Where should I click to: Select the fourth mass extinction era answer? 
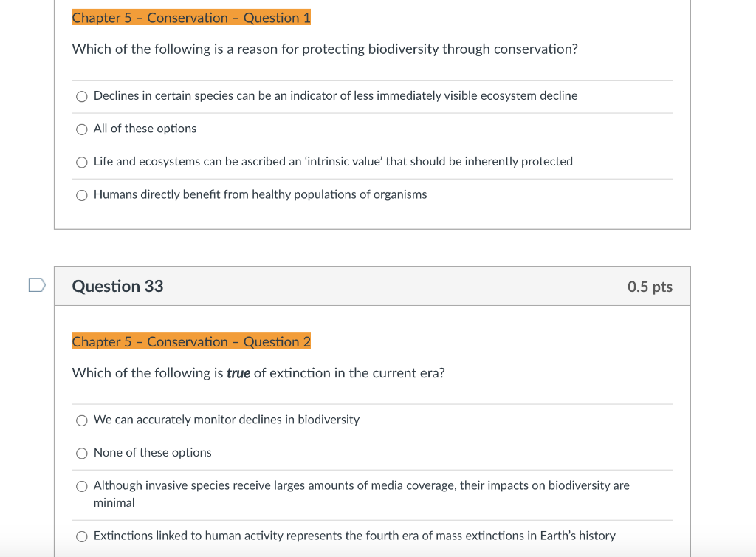81,536
